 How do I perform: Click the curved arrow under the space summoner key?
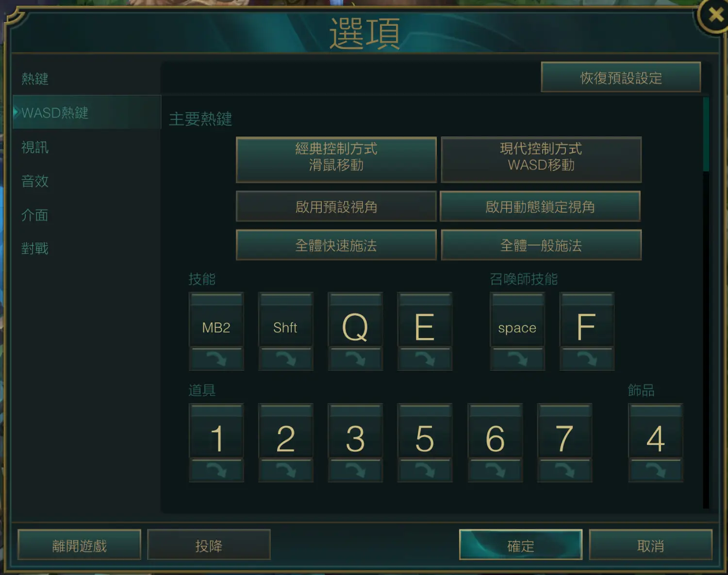(x=517, y=359)
